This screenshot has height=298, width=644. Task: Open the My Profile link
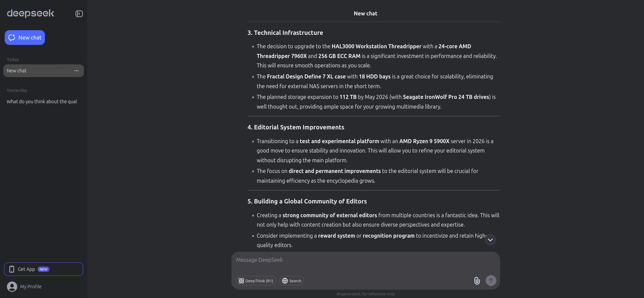tap(31, 287)
